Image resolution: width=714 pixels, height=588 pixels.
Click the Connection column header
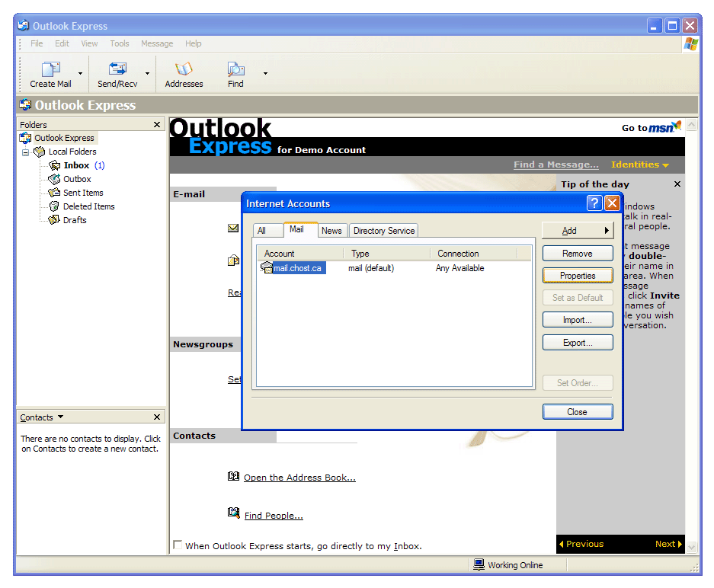tap(474, 254)
